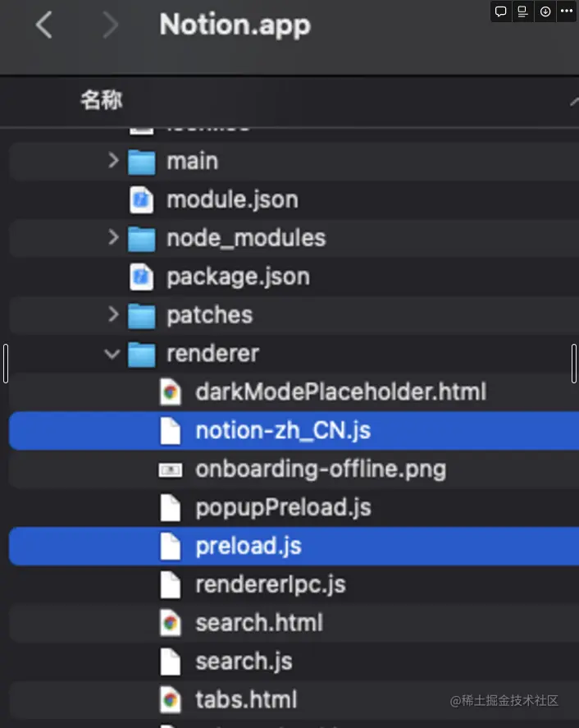Sort by the 名称 column header
The image size is (579, 728).
(x=102, y=100)
